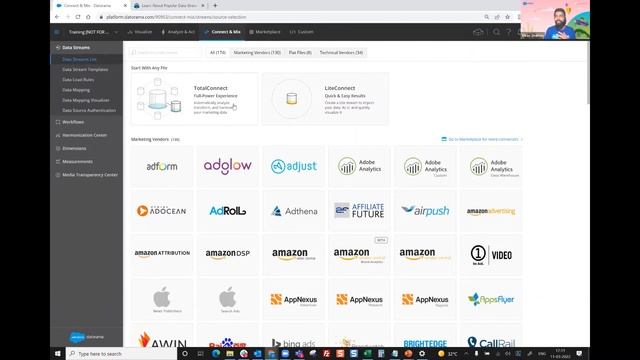This screenshot has width=640, height=360.
Task: Select the Amazon DSP connector tile
Action: (227, 255)
